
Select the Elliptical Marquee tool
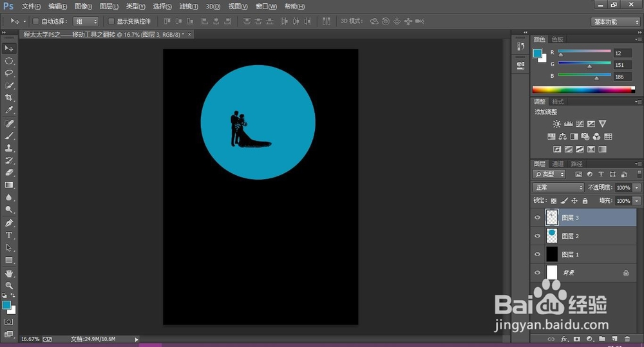point(8,61)
